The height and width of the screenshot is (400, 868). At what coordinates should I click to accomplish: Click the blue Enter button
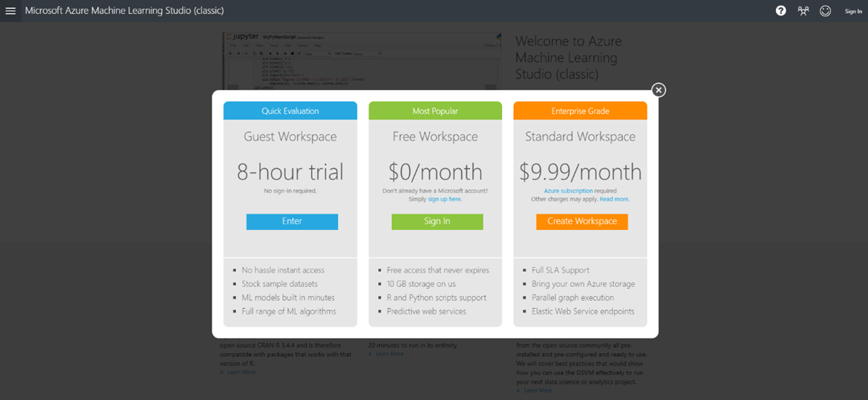pos(293,221)
